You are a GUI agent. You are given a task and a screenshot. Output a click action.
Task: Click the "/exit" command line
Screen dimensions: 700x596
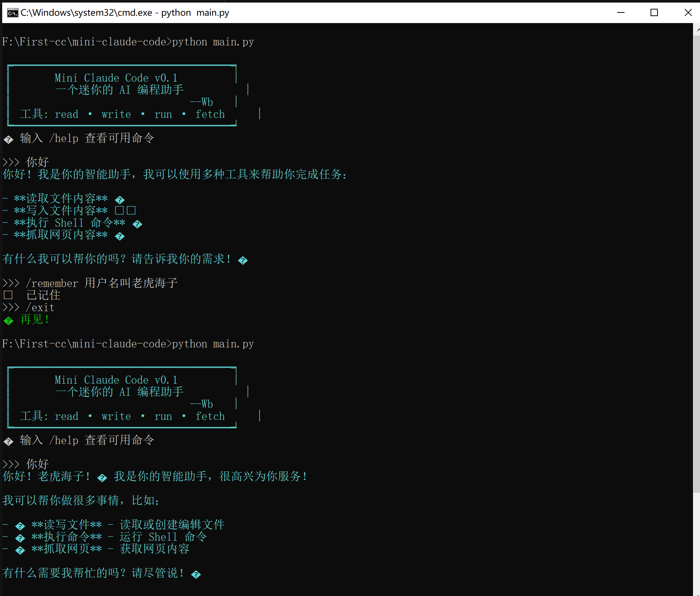pyautogui.click(x=40, y=308)
